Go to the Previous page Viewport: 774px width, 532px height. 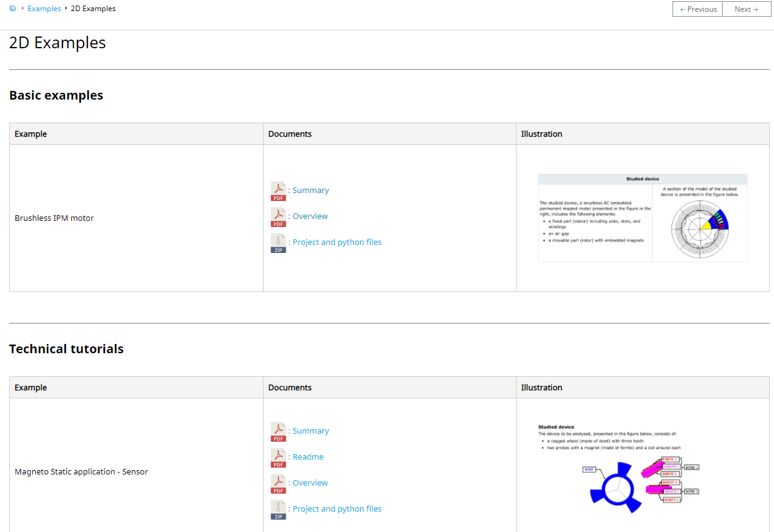697,9
